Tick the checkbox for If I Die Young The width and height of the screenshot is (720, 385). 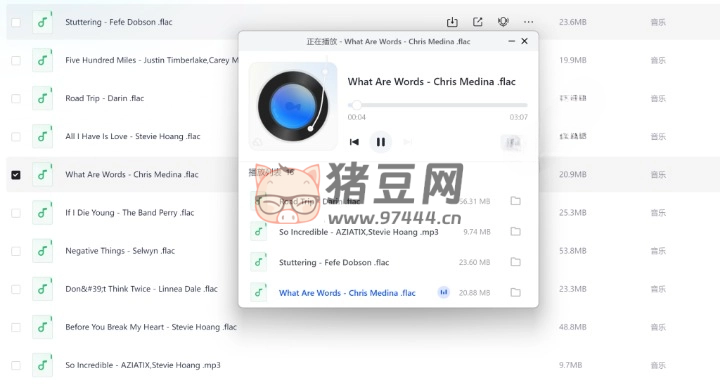pyautogui.click(x=16, y=213)
